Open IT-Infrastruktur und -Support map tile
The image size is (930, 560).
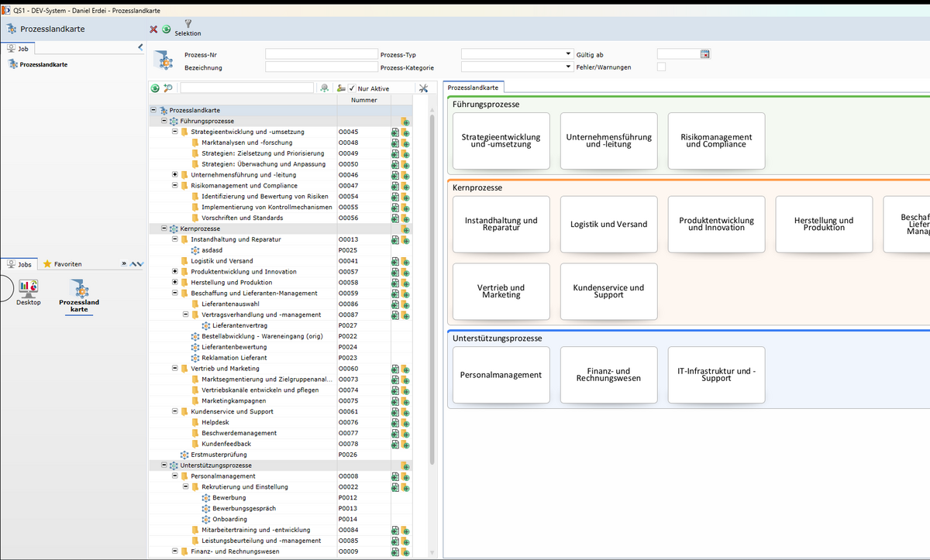click(x=716, y=375)
